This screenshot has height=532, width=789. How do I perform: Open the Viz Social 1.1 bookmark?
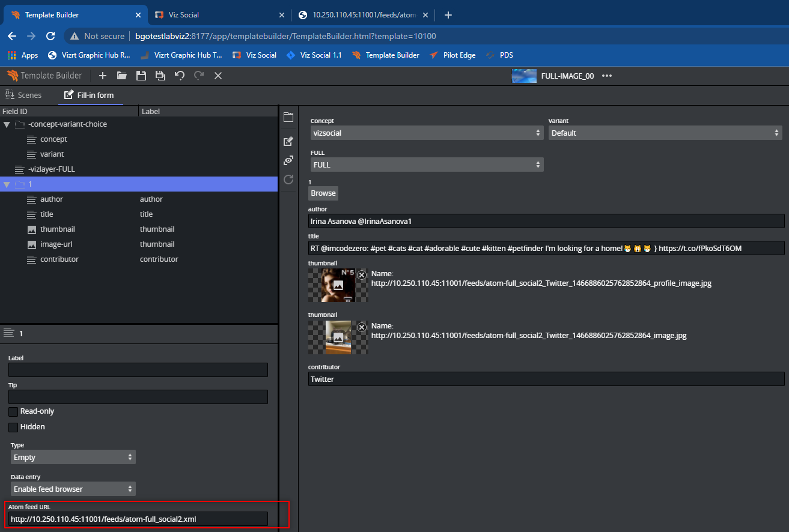[314, 55]
